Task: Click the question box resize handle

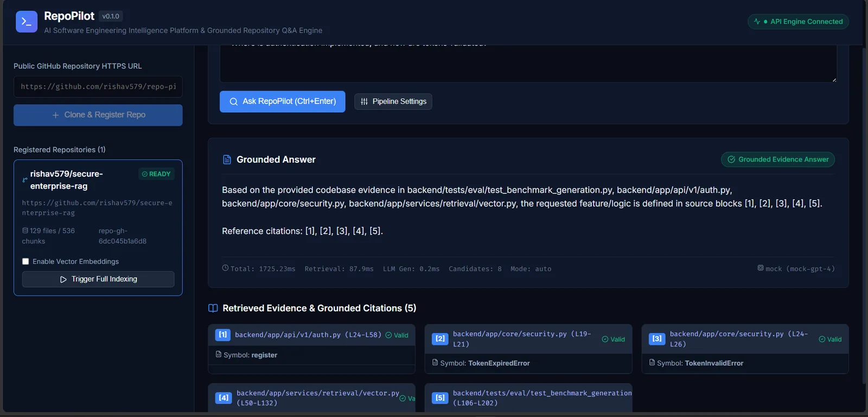Action: pos(834,80)
